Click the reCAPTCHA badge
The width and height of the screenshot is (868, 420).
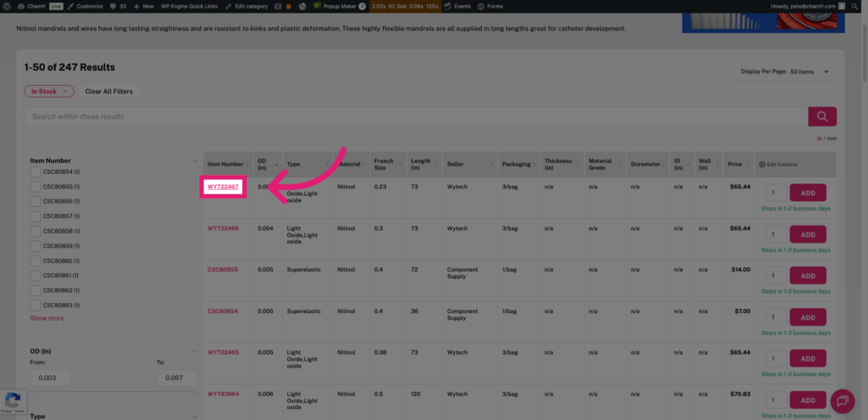click(x=12, y=403)
